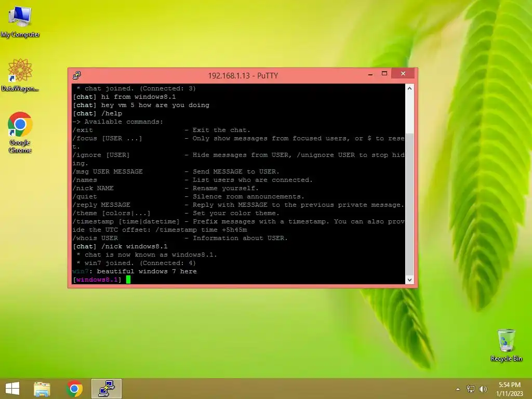
Task: Click 'chat is now known as windows8.1' line
Action: 147,255
